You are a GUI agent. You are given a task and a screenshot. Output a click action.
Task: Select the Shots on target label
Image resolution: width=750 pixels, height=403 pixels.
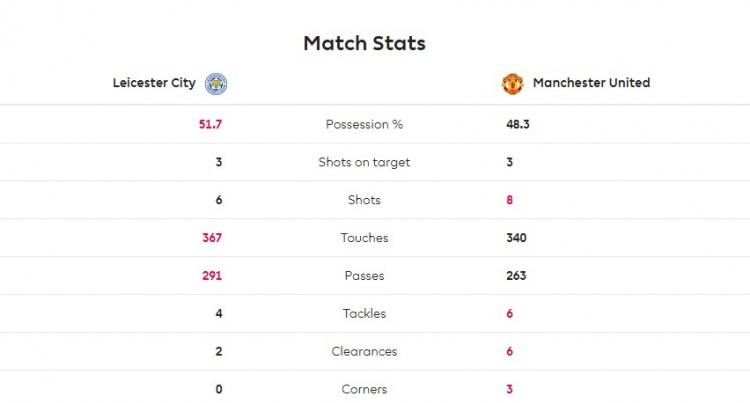(x=364, y=162)
